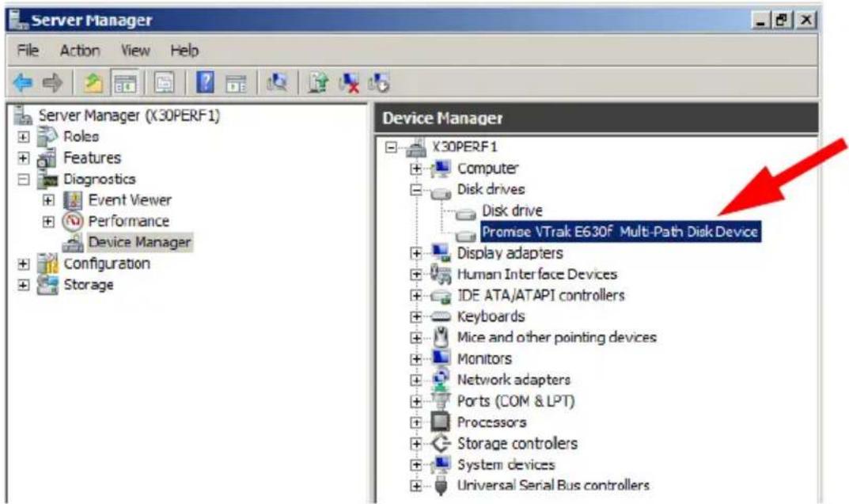Click the Human Interface Devices icon

pos(441,274)
